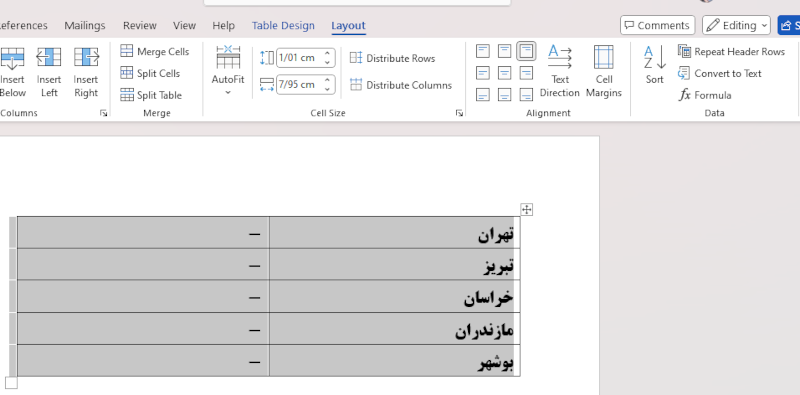Click the Distribute Rows button
Viewport: 800px width, 395px height.
pos(392,58)
